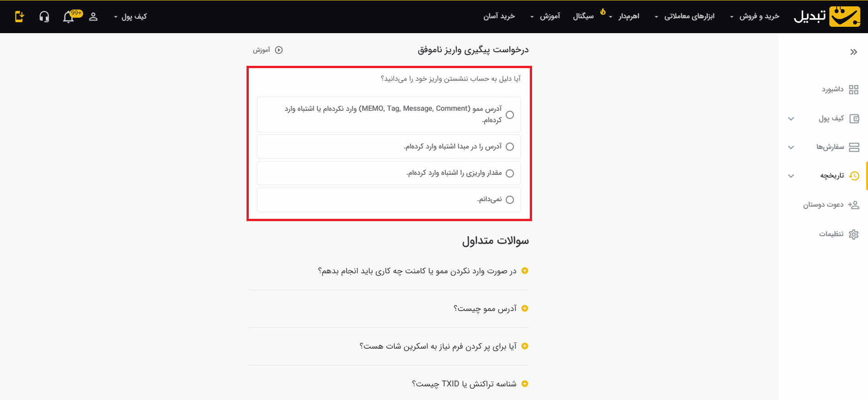Click the Tabdeal logo
Screen dimensions: 868x400
(827, 16)
